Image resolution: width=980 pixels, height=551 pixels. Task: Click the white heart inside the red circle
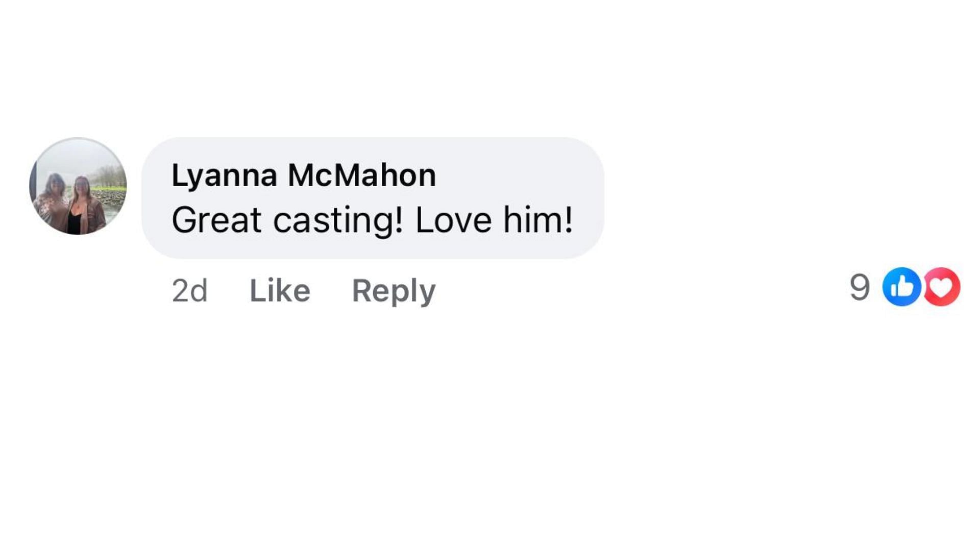tap(942, 287)
